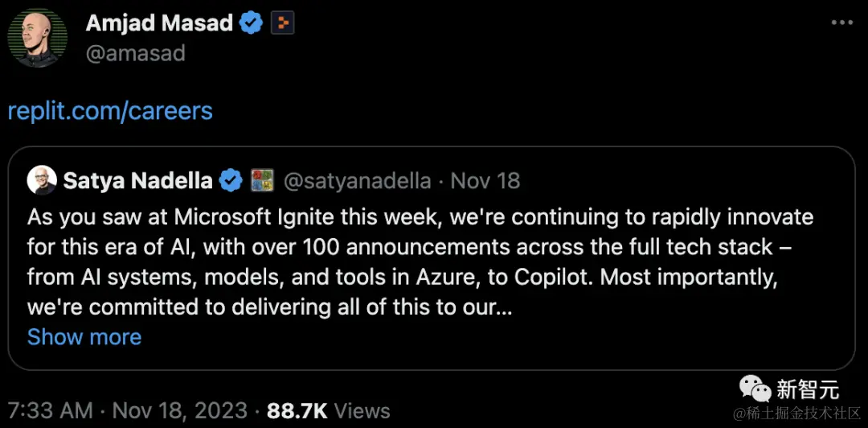Click the Nov 18, 2023 post date
This screenshot has width=868, height=428.
point(179,410)
